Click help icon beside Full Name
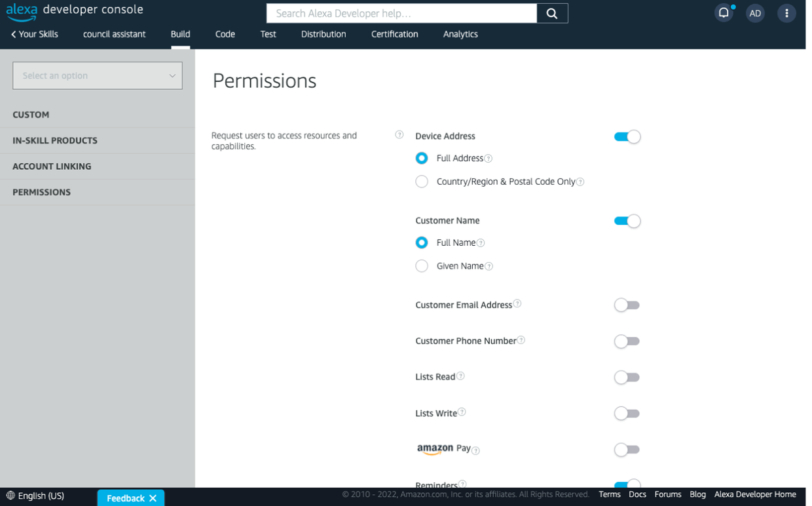 tap(481, 243)
